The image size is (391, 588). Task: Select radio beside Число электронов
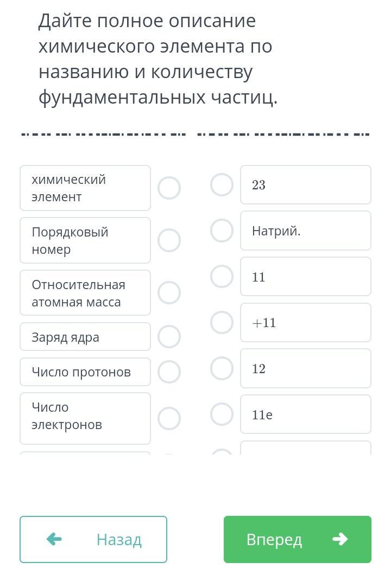pyautogui.click(x=169, y=418)
